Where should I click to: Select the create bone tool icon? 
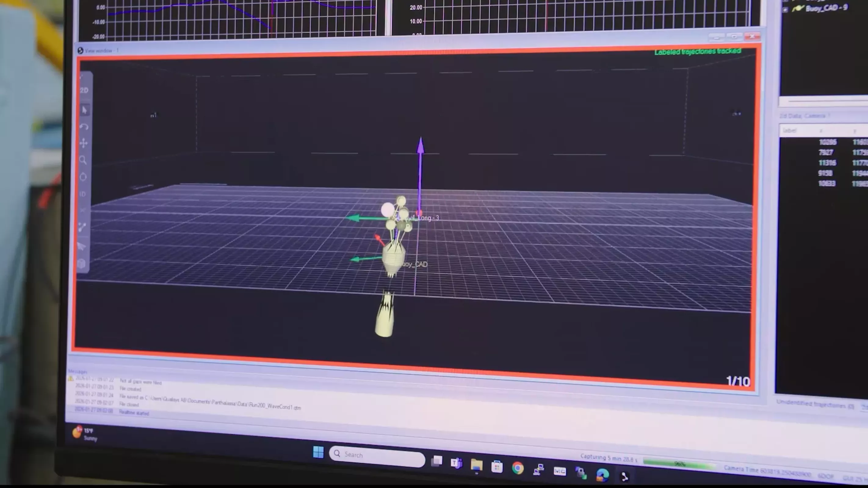(82, 227)
